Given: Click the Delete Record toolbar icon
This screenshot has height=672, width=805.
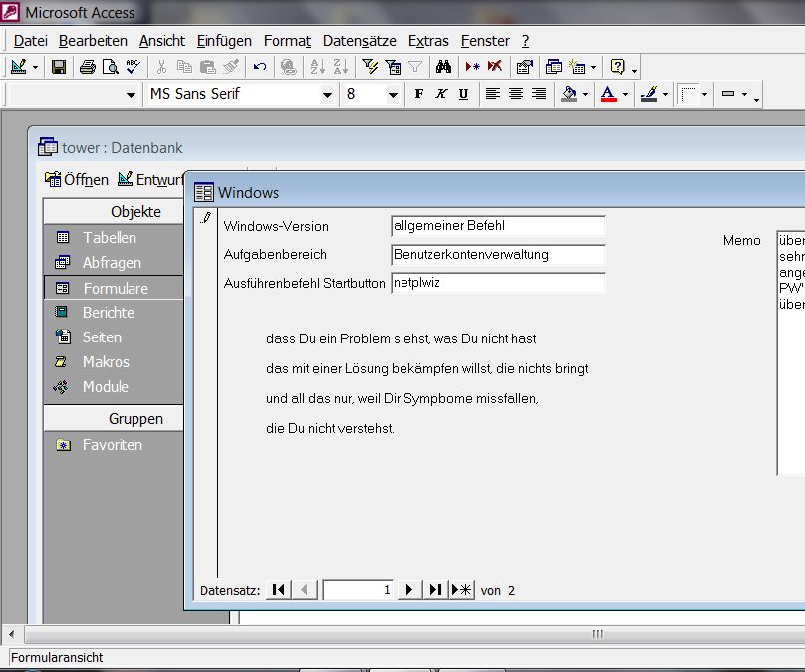Looking at the screenshot, I should (495, 67).
